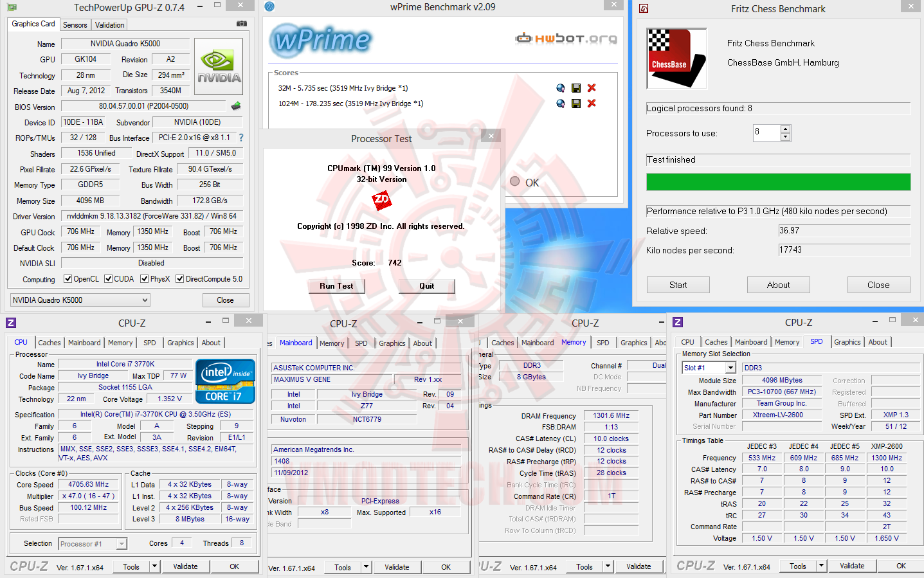924x578 pixels.
Task: Open the NVIDIA Quadro K5000 card dropdown
Action: [80, 300]
